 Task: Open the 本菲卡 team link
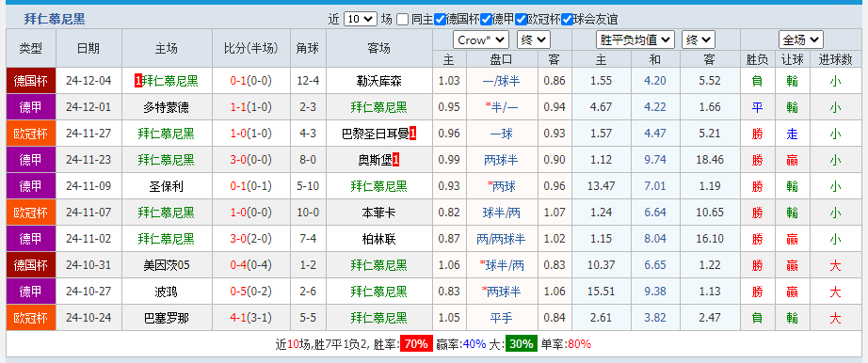379,213
